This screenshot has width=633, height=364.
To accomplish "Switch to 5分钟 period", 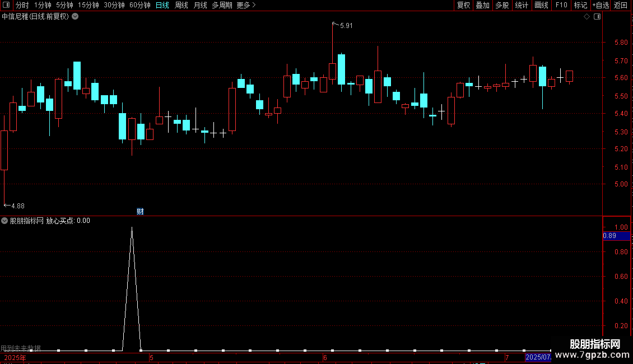I will tap(64, 5).
